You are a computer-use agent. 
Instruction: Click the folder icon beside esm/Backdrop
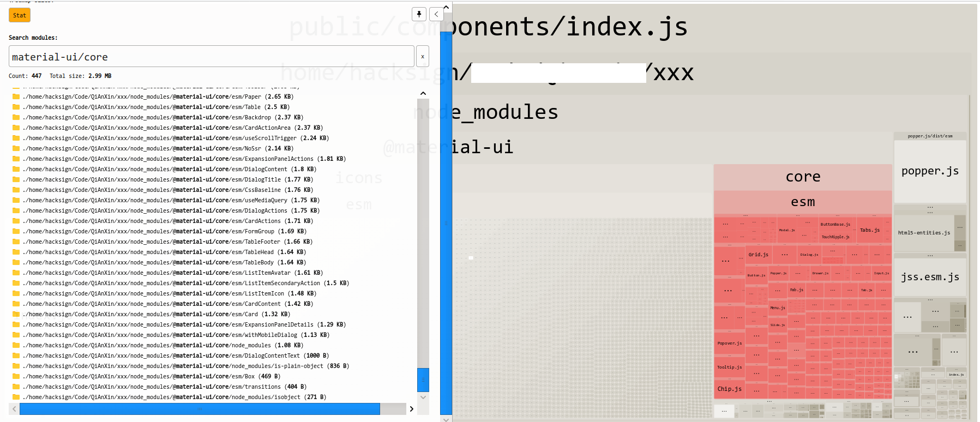pyautogui.click(x=16, y=117)
